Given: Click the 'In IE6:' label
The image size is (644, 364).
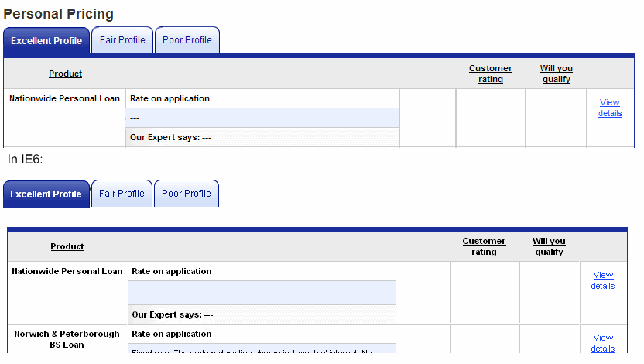Looking at the screenshot, I should tap(25, 159).
